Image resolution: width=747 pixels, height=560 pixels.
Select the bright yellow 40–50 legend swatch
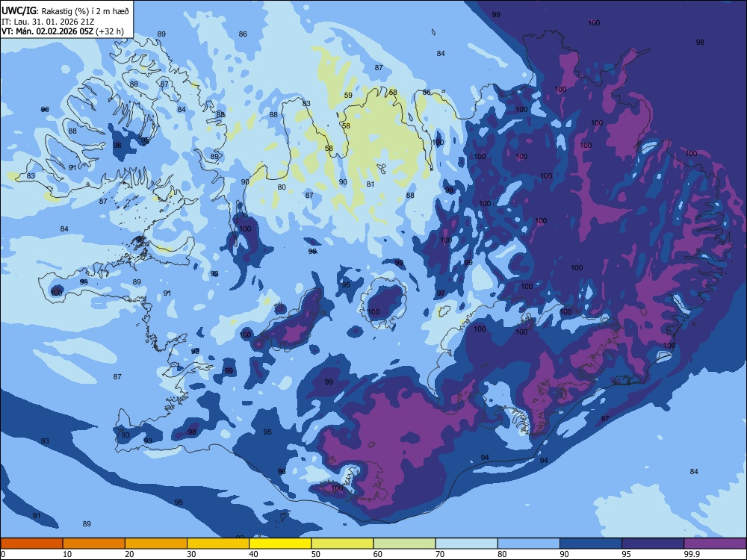pos(280,544)
